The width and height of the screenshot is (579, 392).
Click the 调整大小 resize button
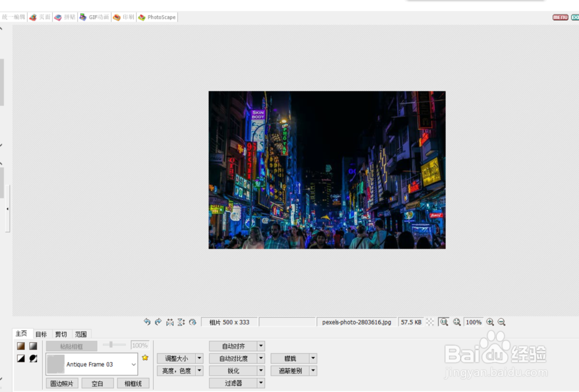point(177,358)
